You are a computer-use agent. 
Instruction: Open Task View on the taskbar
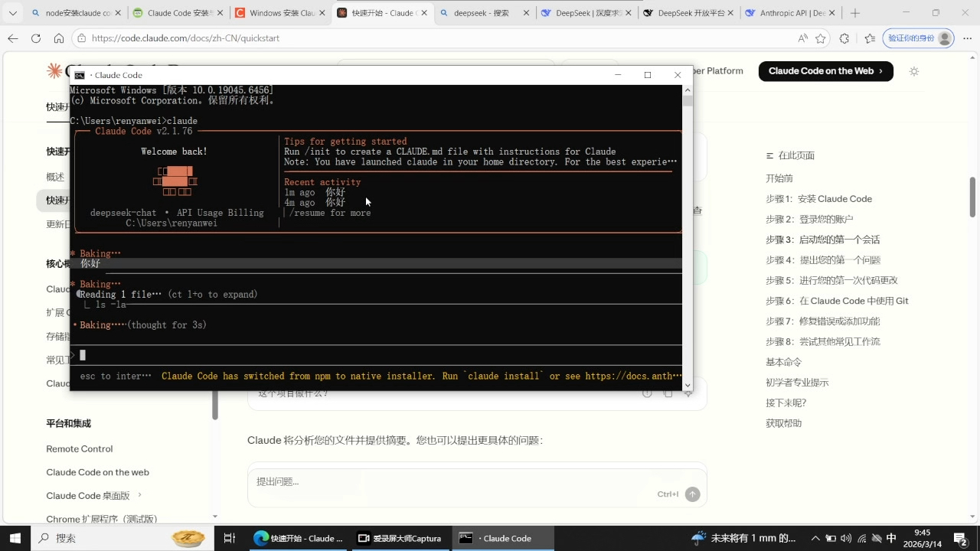tap(229, 538)
